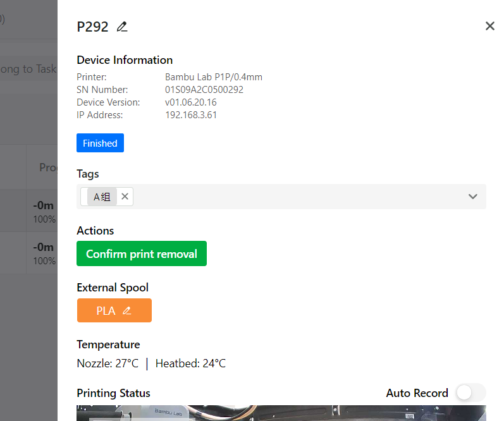The width and height of the screenshot is (504, 421).
Task: Close the P292 details panel
Action: 490,26
